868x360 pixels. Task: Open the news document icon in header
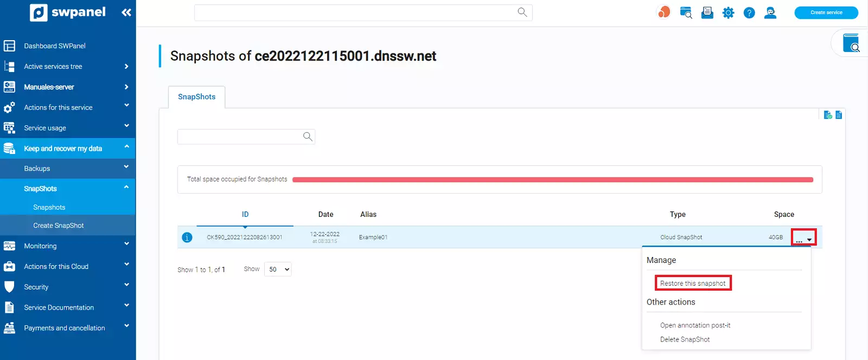(707, 13)
